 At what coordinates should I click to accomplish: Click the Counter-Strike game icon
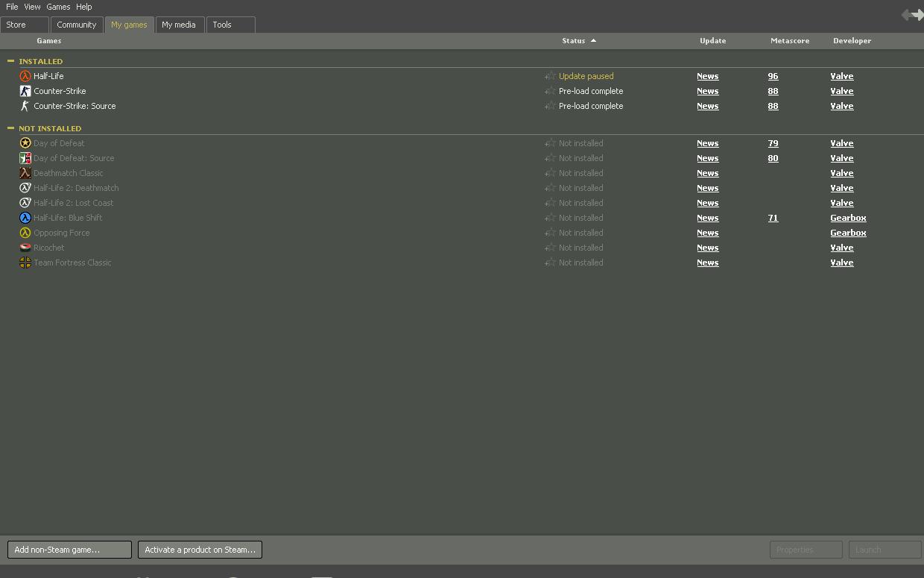click(25, 91)
